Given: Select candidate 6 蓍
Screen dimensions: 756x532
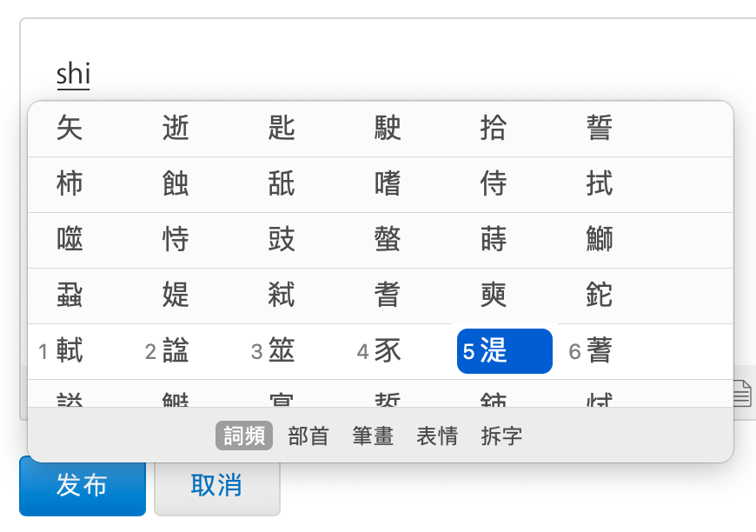Looking at the screenshot, I should (600, 351).
